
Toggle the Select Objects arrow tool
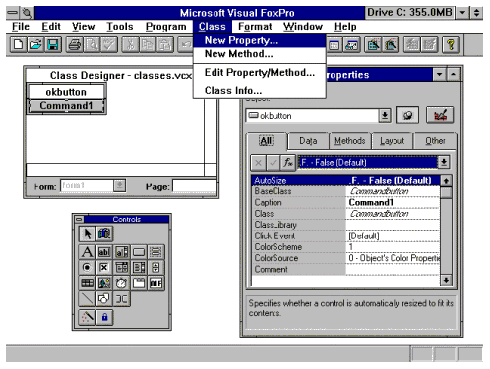87,234
